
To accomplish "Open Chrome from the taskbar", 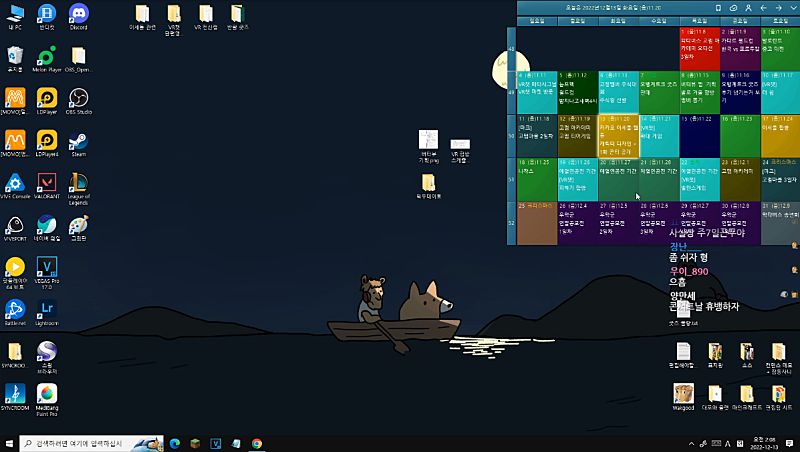I will pyautogui.click(x=257, y=443).
